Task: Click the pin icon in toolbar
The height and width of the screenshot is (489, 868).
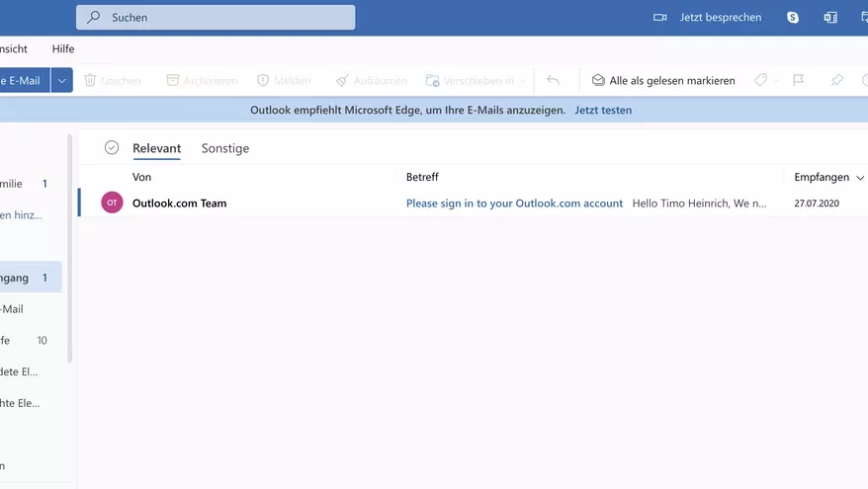Action: [x=836, y=80]
